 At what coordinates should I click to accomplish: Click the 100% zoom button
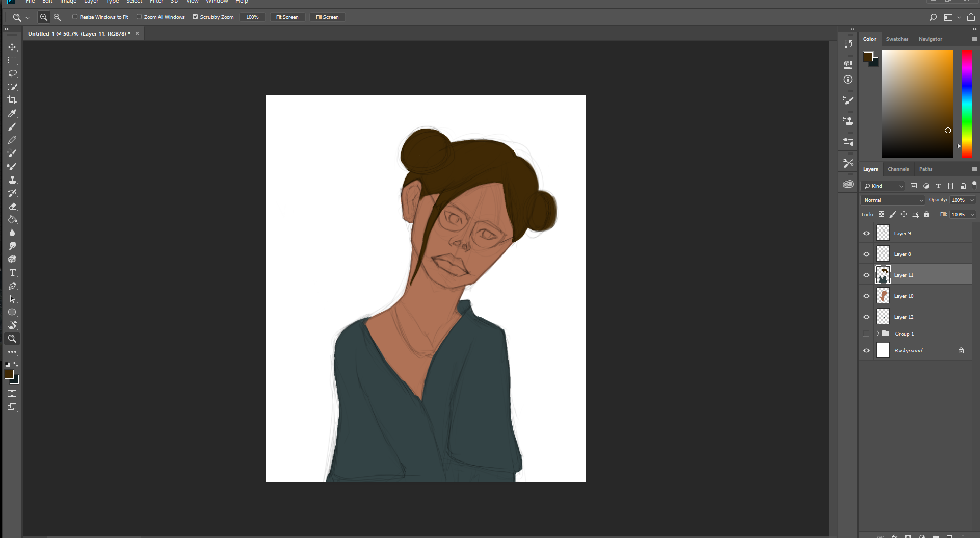click(x=252, y=17)
